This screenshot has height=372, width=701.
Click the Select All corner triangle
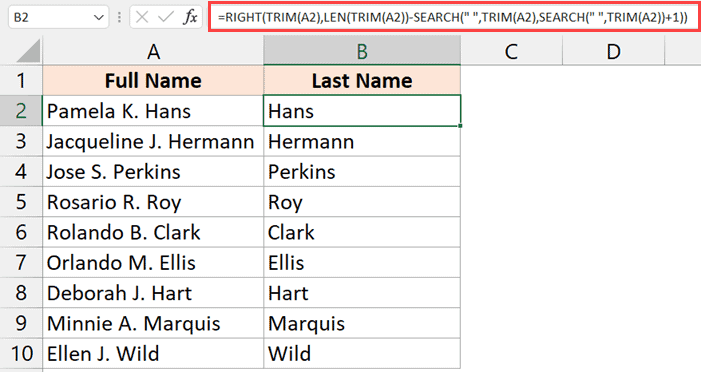coord(28,51)
